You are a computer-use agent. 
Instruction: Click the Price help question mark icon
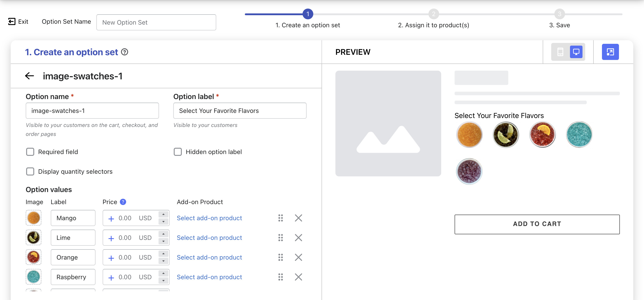tap(123, 202)
